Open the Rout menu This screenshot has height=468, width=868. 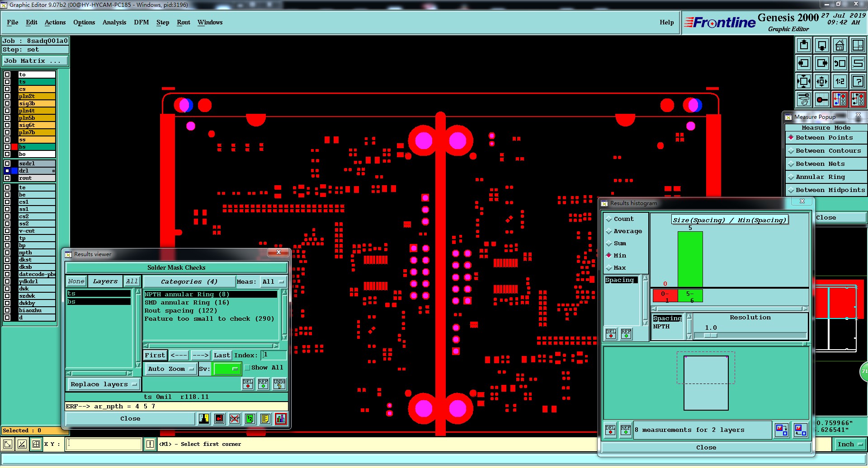[184, 22]
